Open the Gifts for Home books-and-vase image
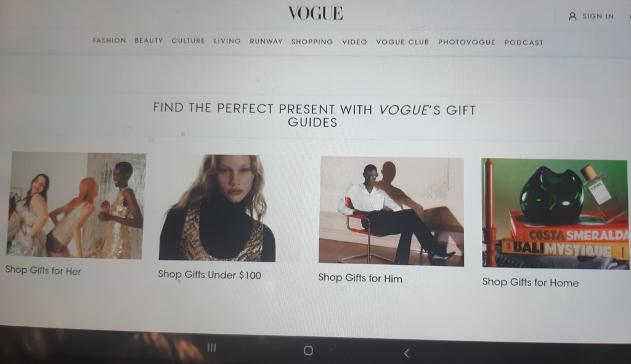This screenshot has height=364, width=631. tap(555, 214)
